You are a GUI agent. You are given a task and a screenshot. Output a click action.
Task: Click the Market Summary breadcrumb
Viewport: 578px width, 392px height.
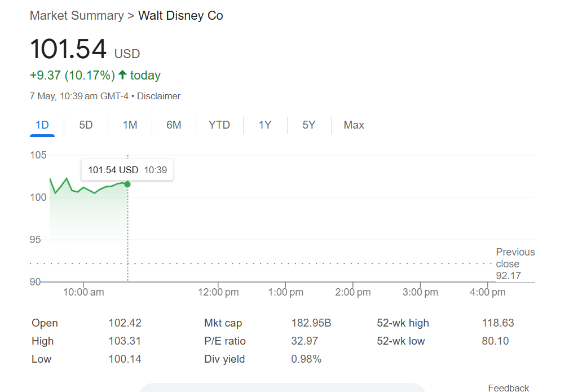[77, 15]
